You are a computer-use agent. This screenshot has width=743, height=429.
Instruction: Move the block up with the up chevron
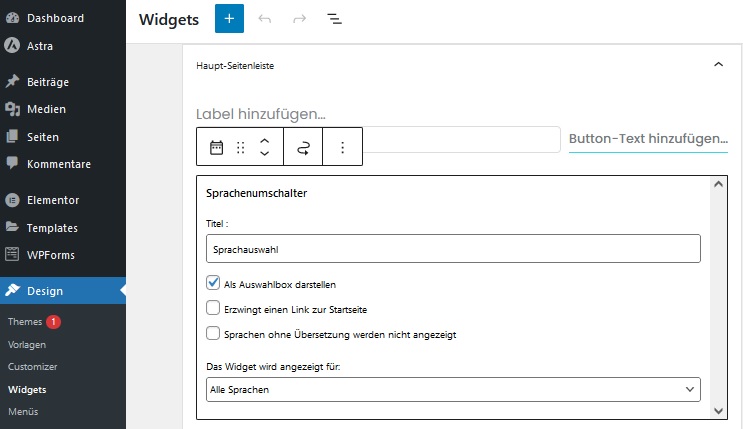(265, 141)
